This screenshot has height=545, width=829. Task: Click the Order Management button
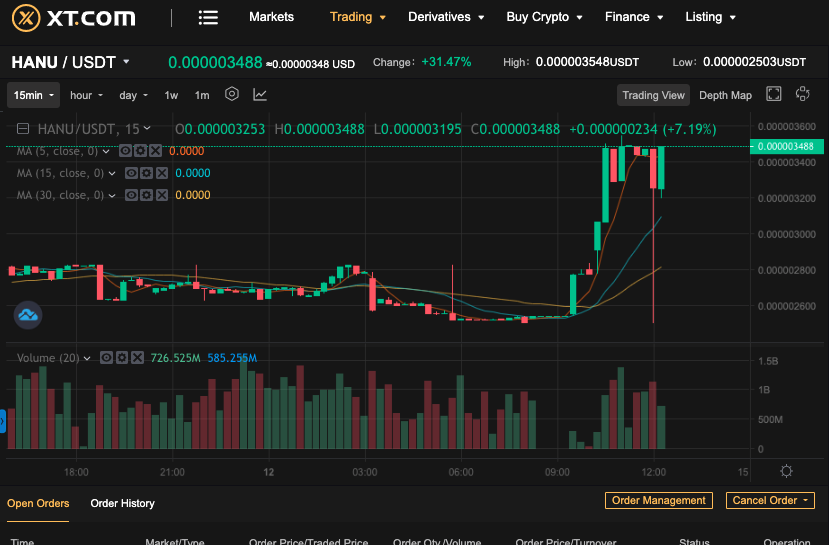(659, 500)
